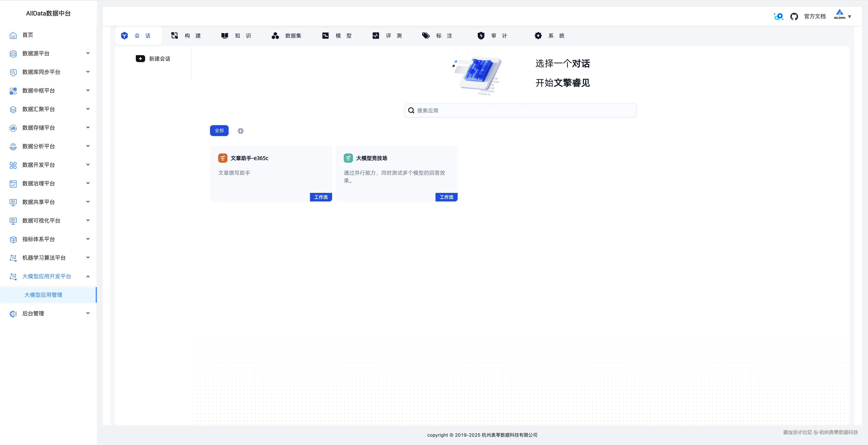This screenshot has width=868, height=445.
Task: Open the 官方文档 link
Action: point(815,16)
